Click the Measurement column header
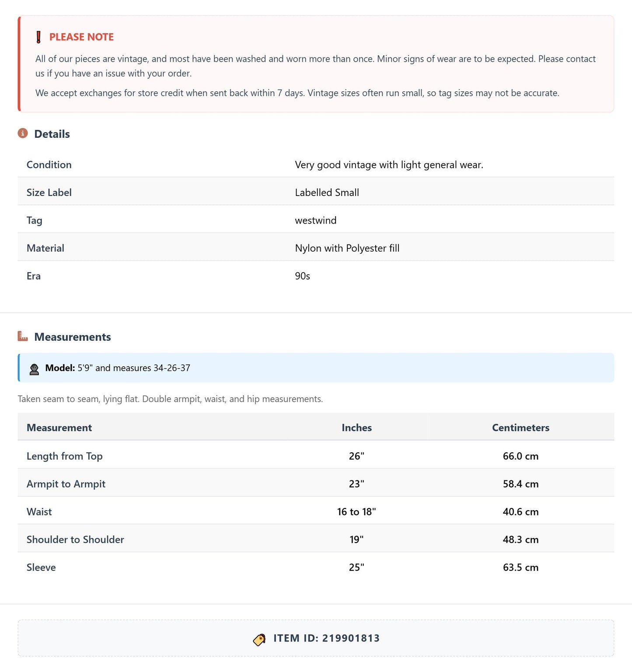The image size is (632, 672). [59, 427]
